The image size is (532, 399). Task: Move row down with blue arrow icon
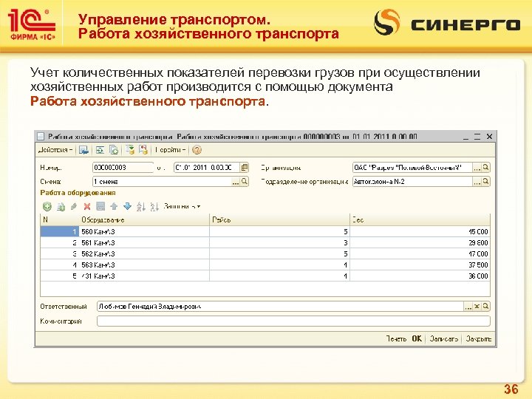click(x=127, y=206)
